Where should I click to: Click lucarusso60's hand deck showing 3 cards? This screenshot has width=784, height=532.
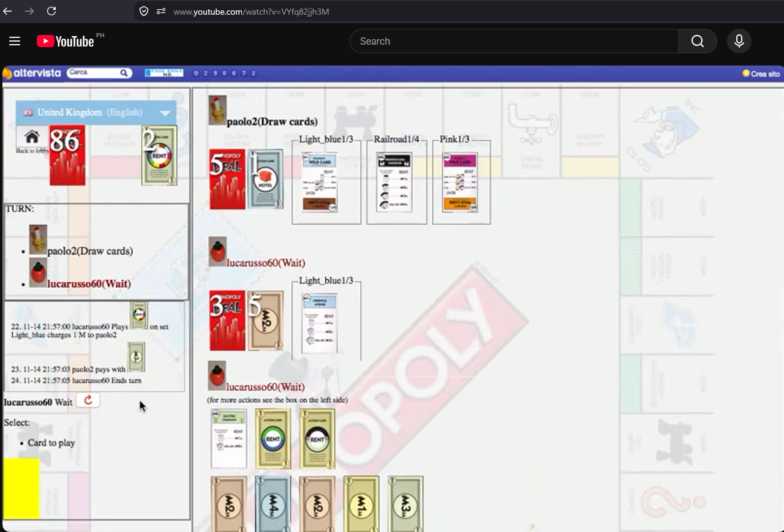tap(227, 321)
